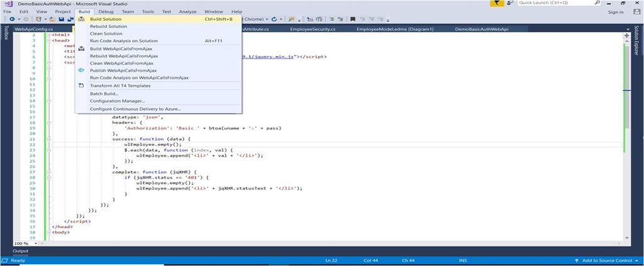Select Configure Continuous Delivery to Azure
This screenshot has height=266, width=644.
click(x=158, y=109)
